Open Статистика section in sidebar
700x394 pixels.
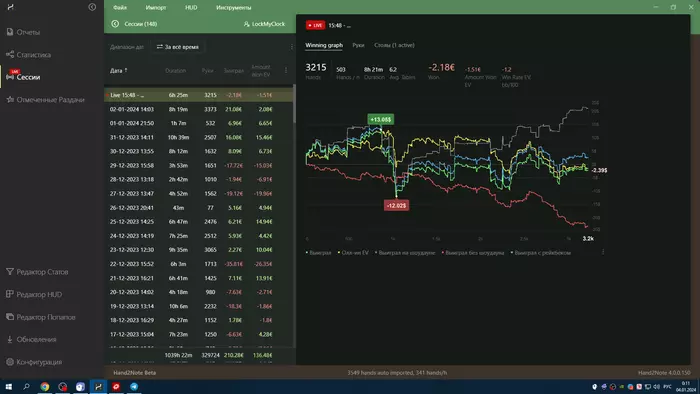(29, 55)
